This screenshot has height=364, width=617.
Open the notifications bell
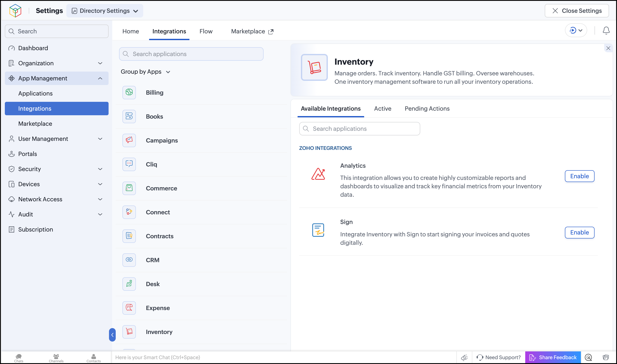click(606, 31)
